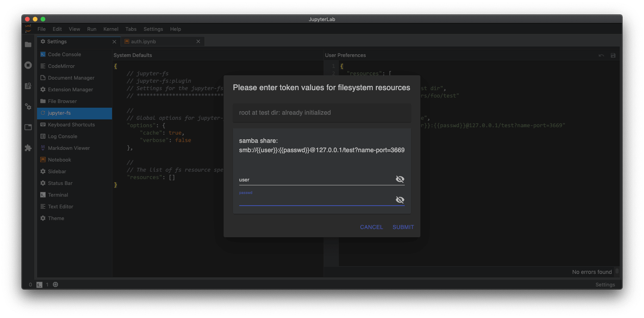Click the terminal icon in the status bar
The width and height of the screenshot is (644, 318).
[x=39, y=285]
